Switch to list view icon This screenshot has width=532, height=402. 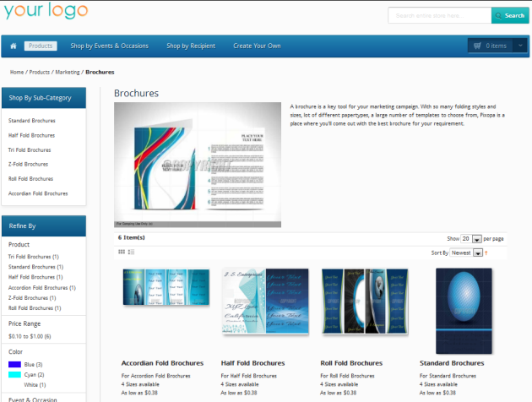(x=131, y=252)
